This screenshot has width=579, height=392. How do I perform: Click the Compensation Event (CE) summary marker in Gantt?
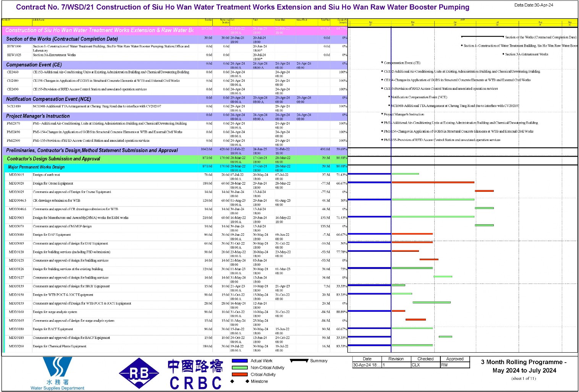click(x=382, y=63)
